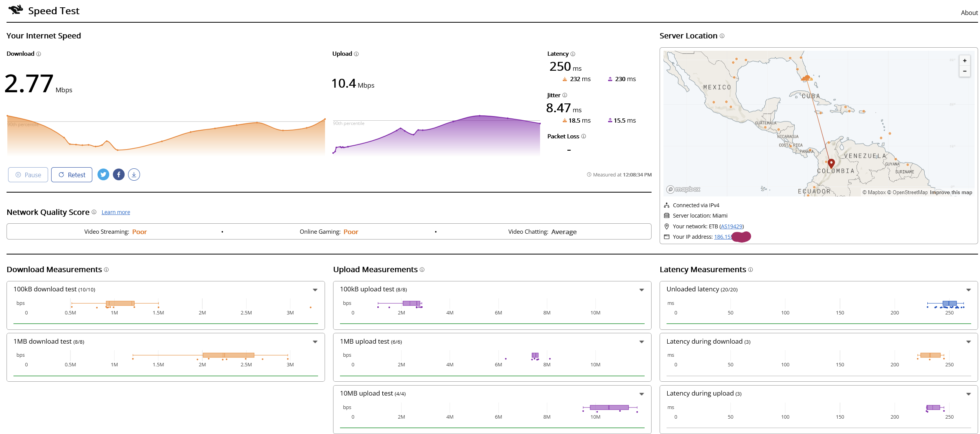Expand the 100kB download test
This screenshot has width=980, height=434.
coord(315,290)
